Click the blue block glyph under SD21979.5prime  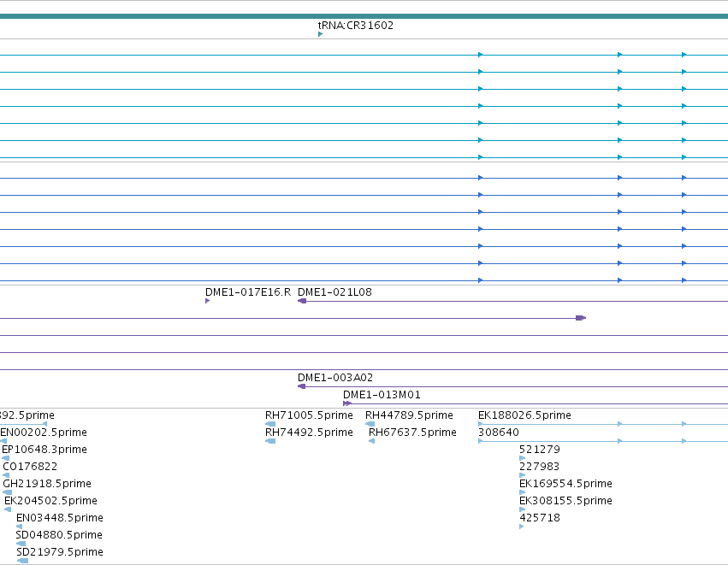[x=22, y=561]
